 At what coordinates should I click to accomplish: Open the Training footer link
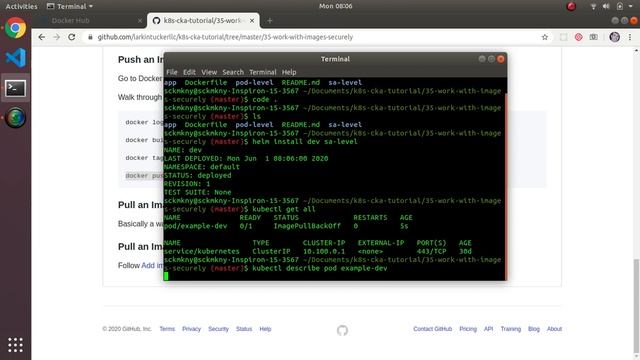tap(511, 329)
